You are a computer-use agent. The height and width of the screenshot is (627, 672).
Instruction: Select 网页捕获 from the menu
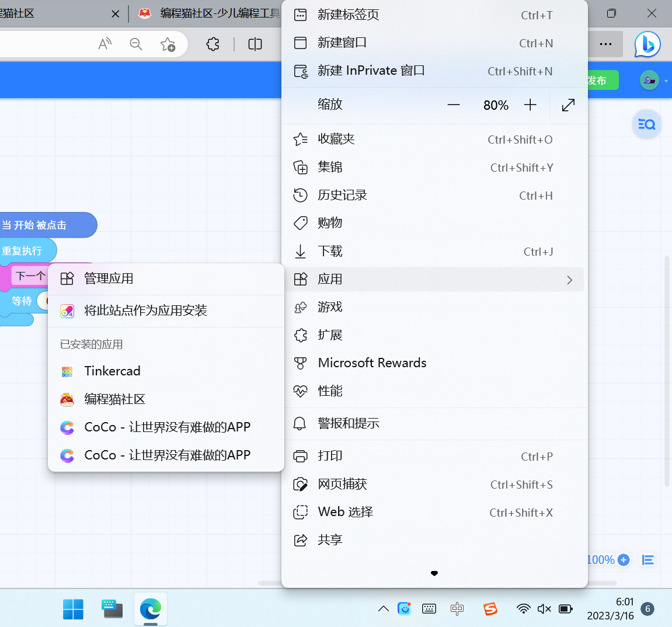coord(434,485)
